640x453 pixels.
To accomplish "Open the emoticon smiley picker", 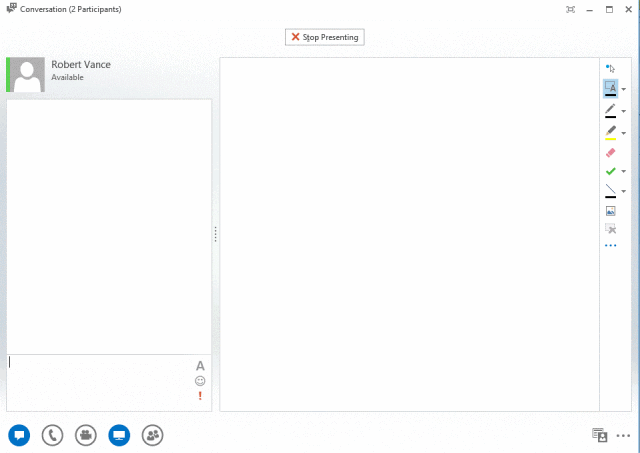I will coord(200,381).
